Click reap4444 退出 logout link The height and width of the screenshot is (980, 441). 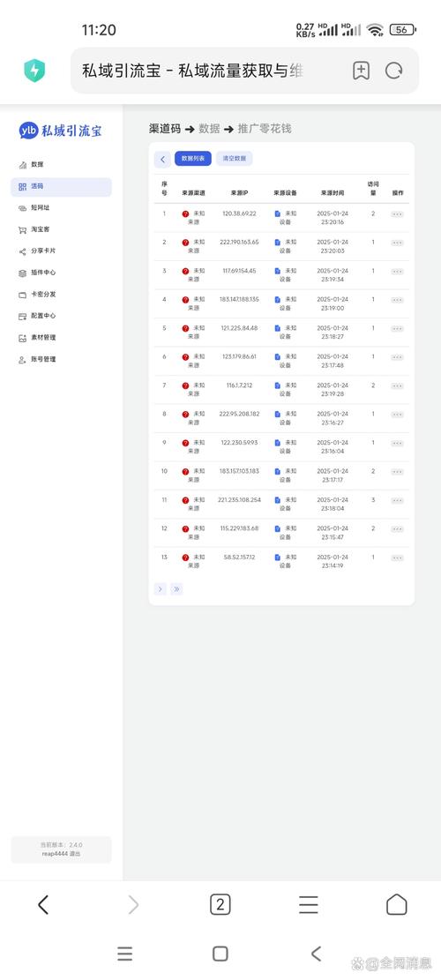pyautogui.click(x=61, y=854)
